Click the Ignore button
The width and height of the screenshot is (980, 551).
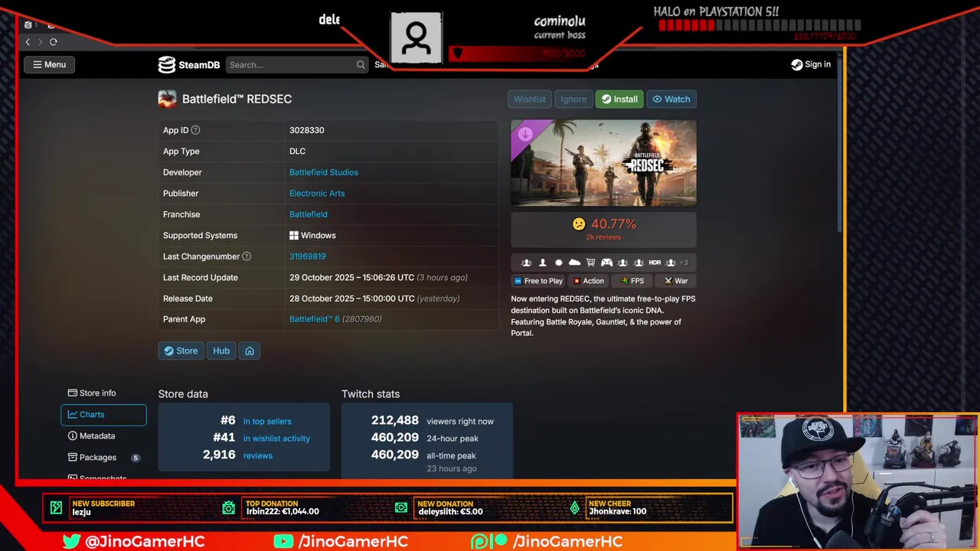573,99
